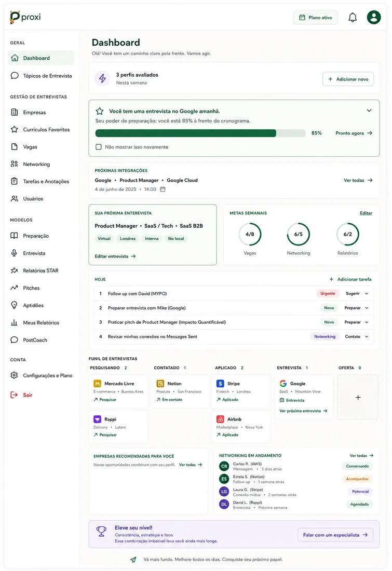
Task: Click the Stripe logo icon
Action: [x=221, y=384]
